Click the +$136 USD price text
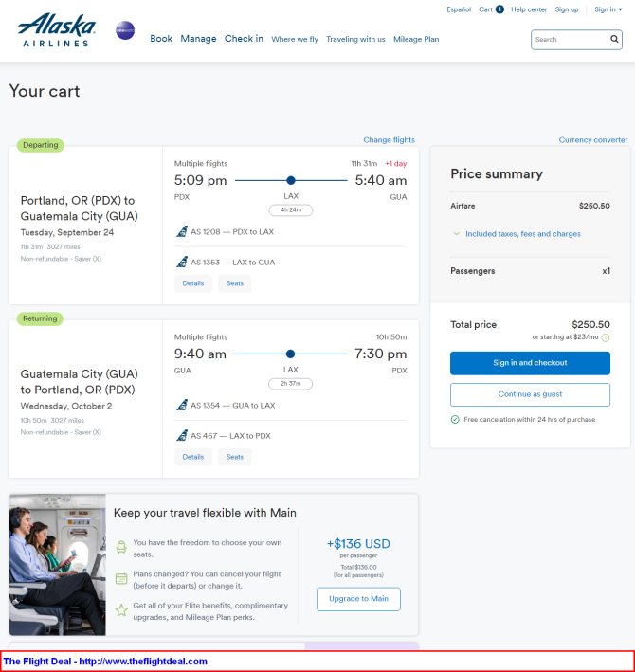The width and height of the screenshot is (635, 672). point(358,544)
